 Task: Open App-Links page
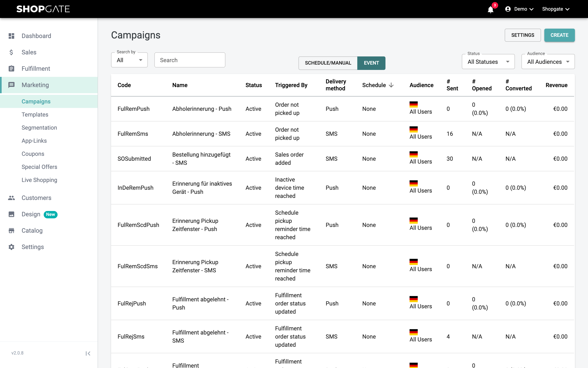[x=34, y=141]
